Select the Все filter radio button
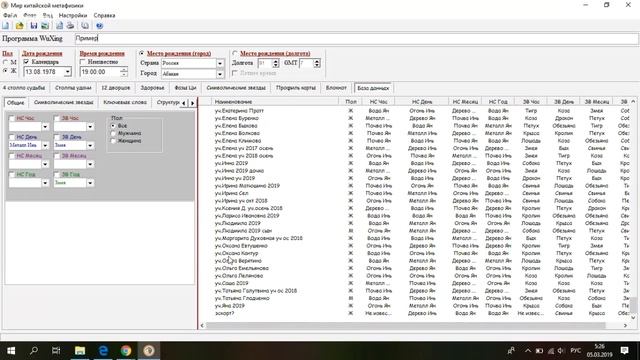The image size is (640, 360). (113, 126)
